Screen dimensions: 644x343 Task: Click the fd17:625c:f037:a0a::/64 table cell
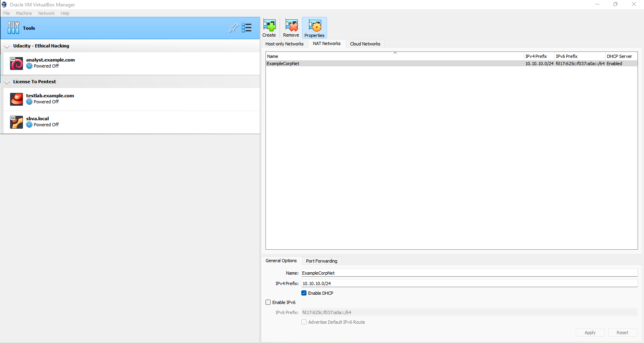pyautogui.click(x=580, y=64)
